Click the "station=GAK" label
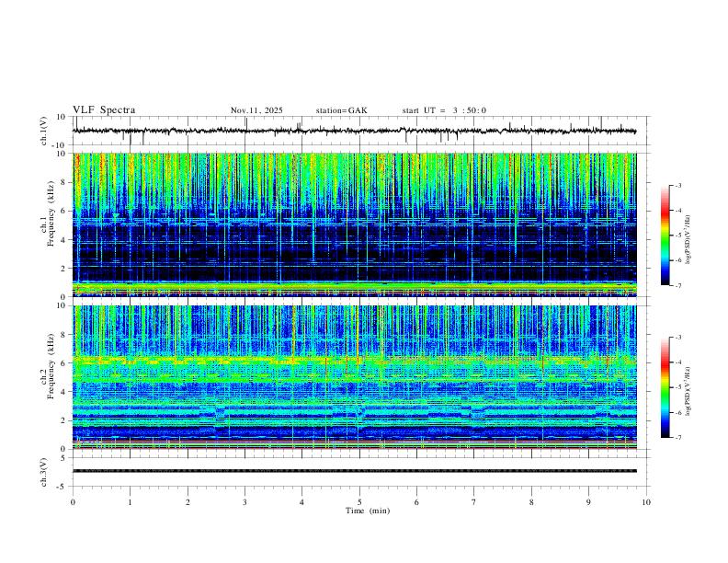The image size is (728, 563). point(341,110)
